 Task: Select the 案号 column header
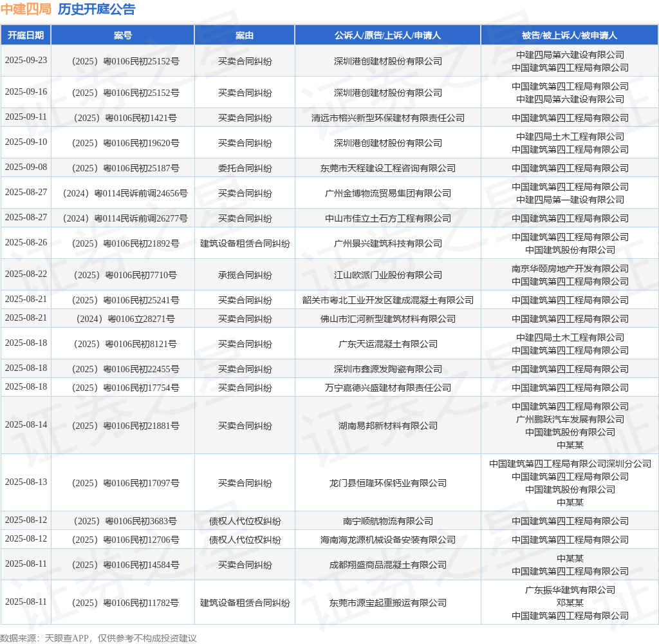(x=123, y=35)
